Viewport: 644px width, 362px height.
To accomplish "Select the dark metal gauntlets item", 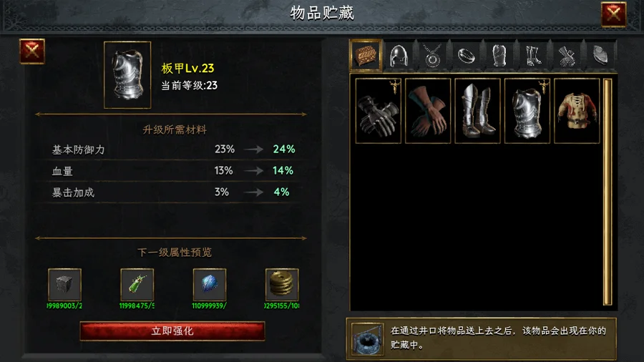I will (x=379, y=111).
